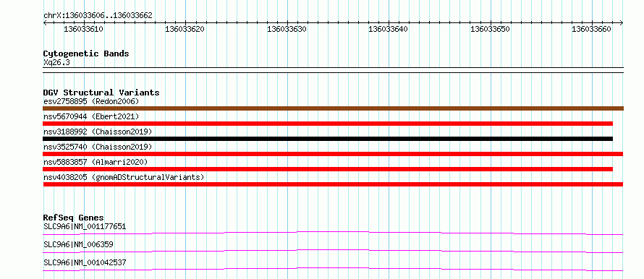This screenshot has width=644, height=279.
Task: Click the right arrowhead of the coordinate ruler
Action: coord(622,22)
